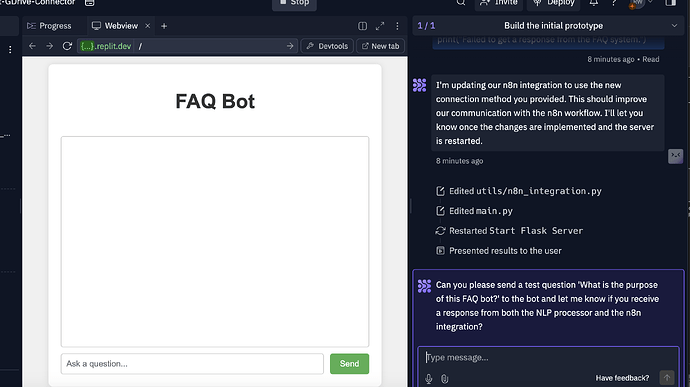Click the agent avatar on n8n update message
Screen dimensions: 690x387
point(419,85)
